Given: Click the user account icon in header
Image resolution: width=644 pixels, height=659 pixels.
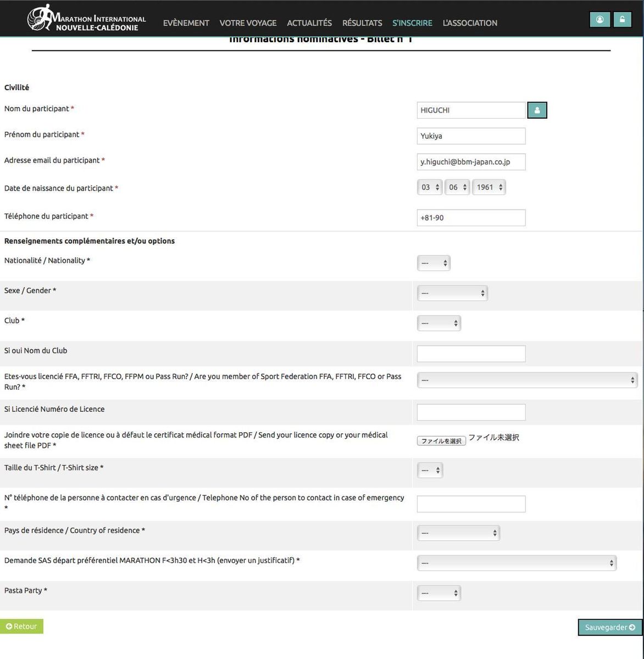Looking at the screenshot, I should (x=599, y=19).
